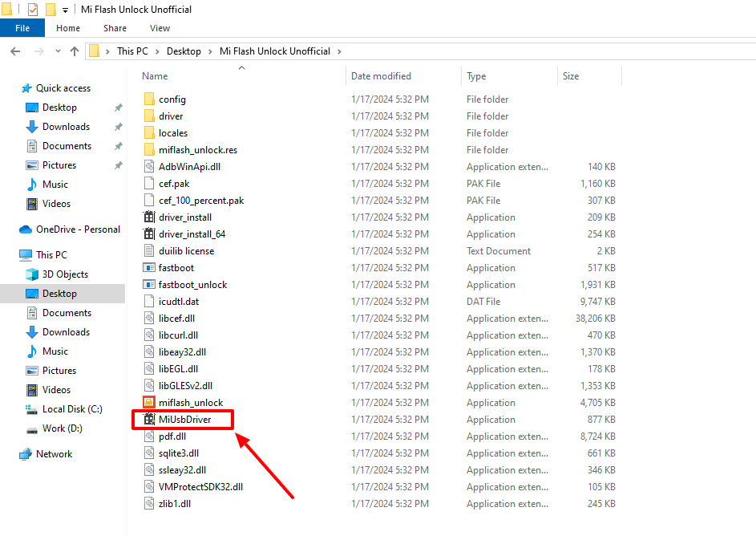The image size is (756, 536).
Task: Click the 3D Objects cube icon
Action: click(x=32, y=274)
